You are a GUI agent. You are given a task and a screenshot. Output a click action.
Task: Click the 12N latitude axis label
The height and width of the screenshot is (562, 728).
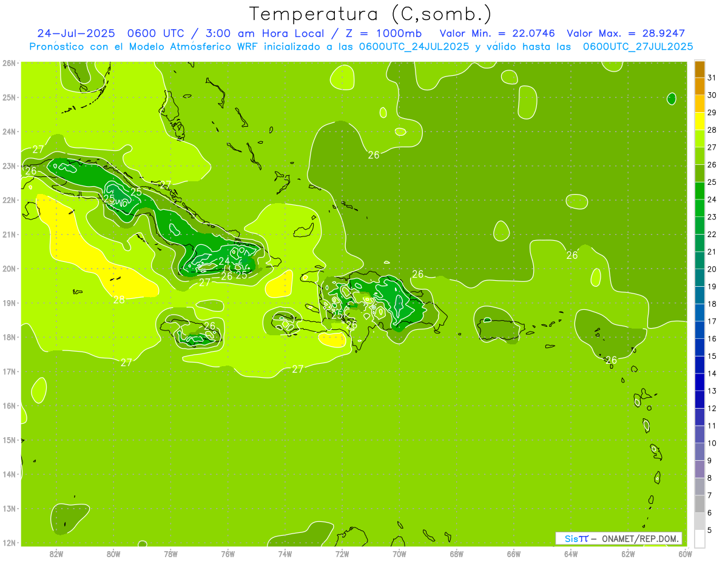[x=9, y=543]
